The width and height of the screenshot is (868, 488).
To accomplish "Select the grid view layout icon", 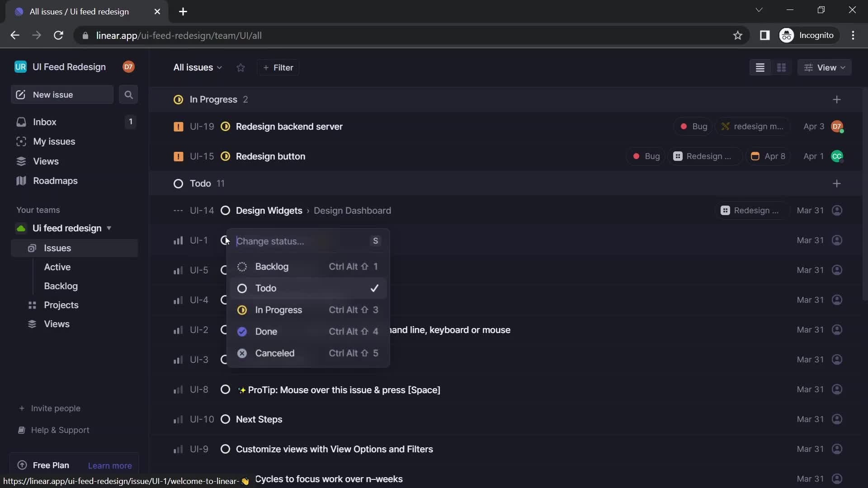I will pyautogui.click(x=782, y=67).
